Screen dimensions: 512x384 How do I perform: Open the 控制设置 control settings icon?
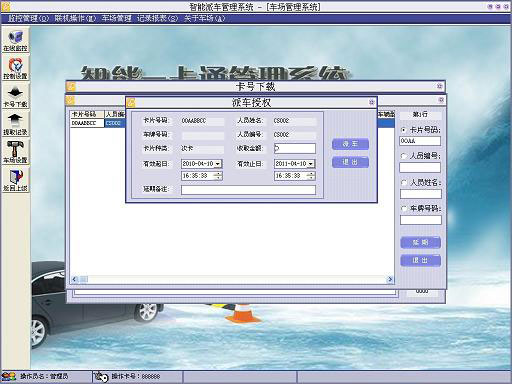click(15, 68)
